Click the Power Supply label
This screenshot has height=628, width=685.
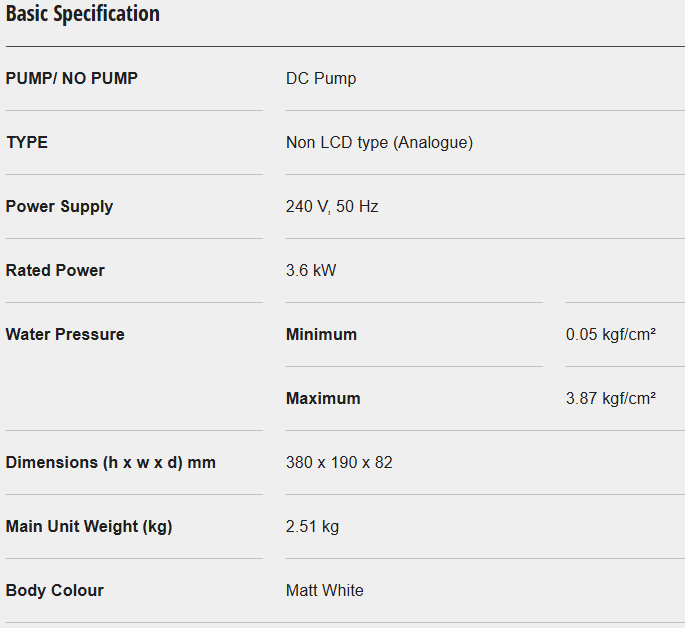pos(59,206)
